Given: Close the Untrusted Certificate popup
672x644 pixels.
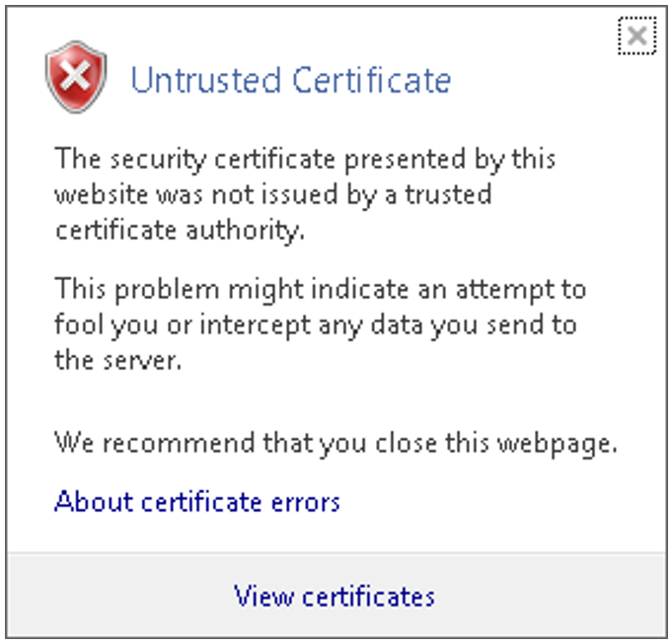Looking at the screenshot, I should [x=637, y=37].
